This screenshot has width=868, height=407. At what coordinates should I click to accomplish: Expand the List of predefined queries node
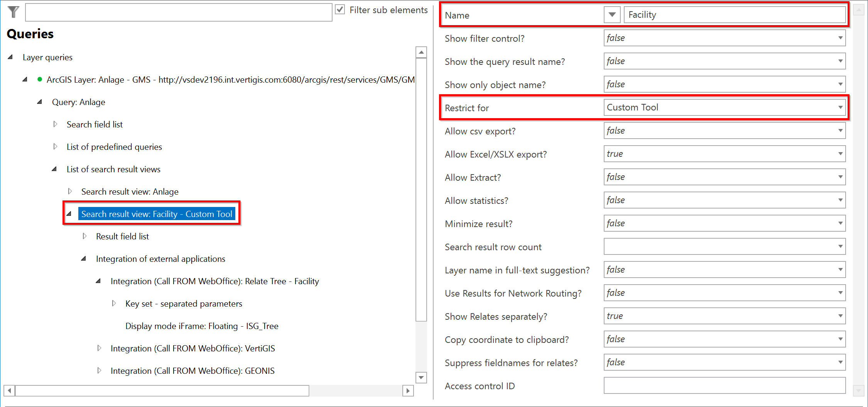[54, 146]
